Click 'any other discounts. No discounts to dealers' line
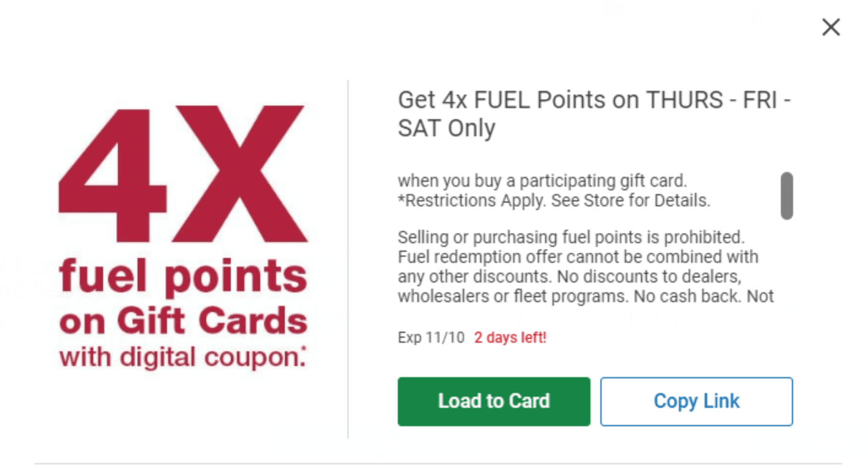868x468 pixels. click(x=571, y=276)
